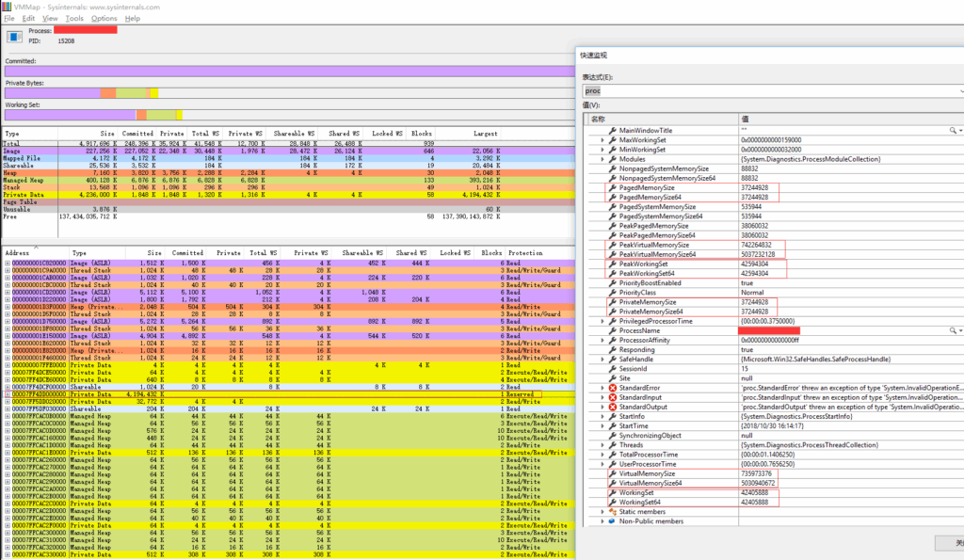Image resolution: width=964 pixels, height=560 pixels.
Task: Open the Edit menu in VMMap
Action: [28, 19]
